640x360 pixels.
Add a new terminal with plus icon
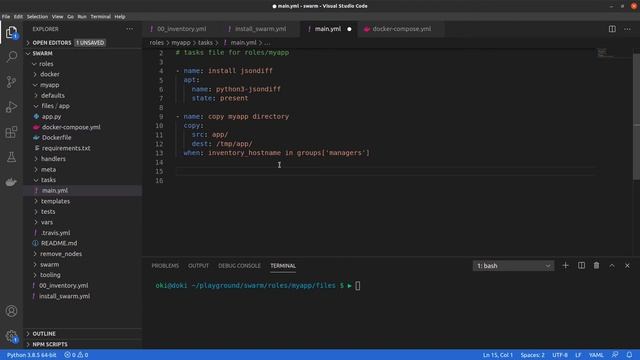click(565, 266)
